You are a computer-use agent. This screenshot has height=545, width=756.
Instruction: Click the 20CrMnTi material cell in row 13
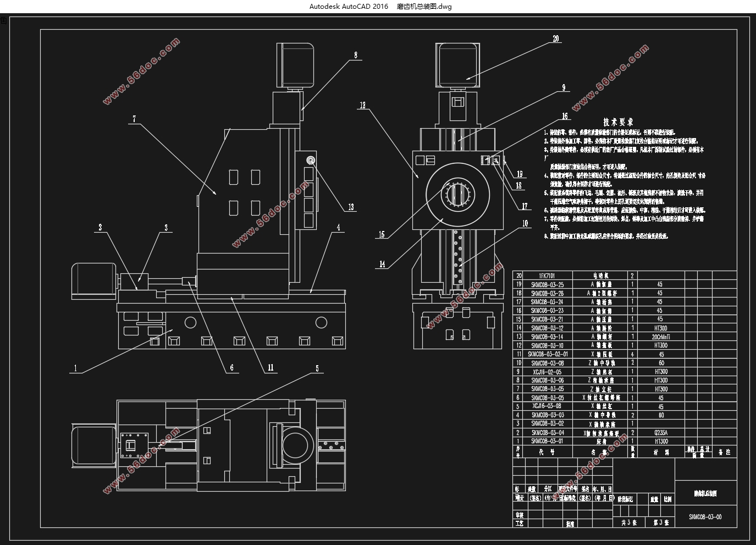tap(660, 337)
